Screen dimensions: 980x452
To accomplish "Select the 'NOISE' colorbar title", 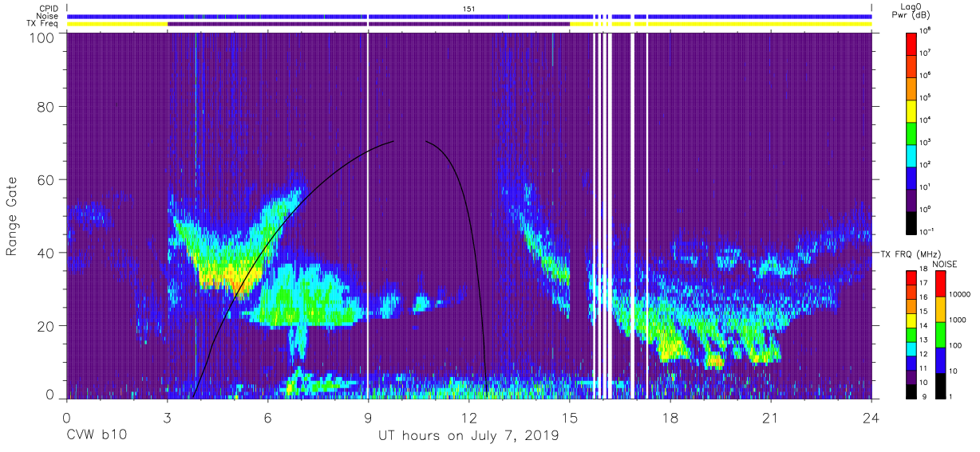I will (946, 263).
